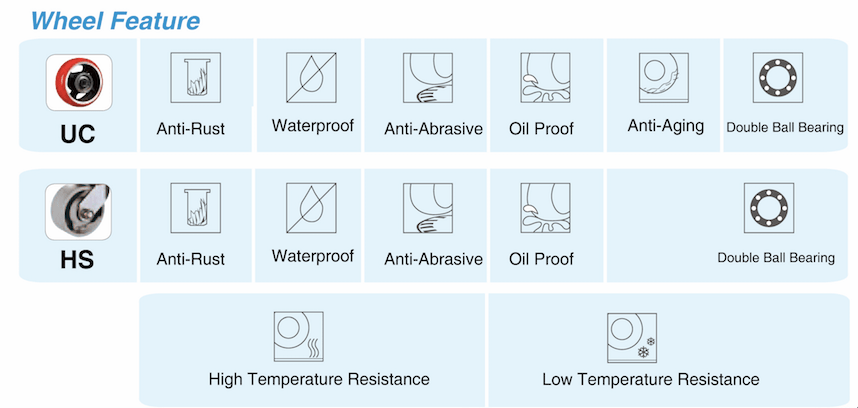The image size is (858, 408).
Task: Click the Low Temperature Resistance text label
Action: tap(650, 379)
